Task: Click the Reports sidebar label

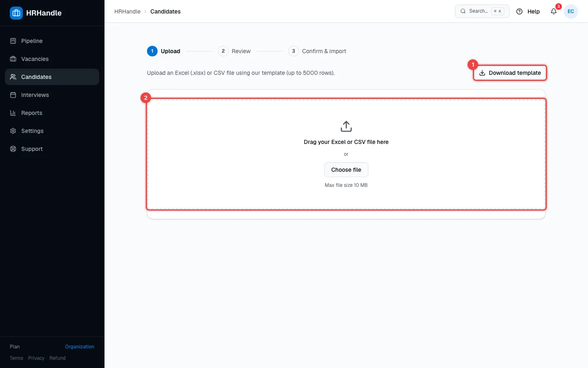Action: pyautogui.click(x=32, y=113)
